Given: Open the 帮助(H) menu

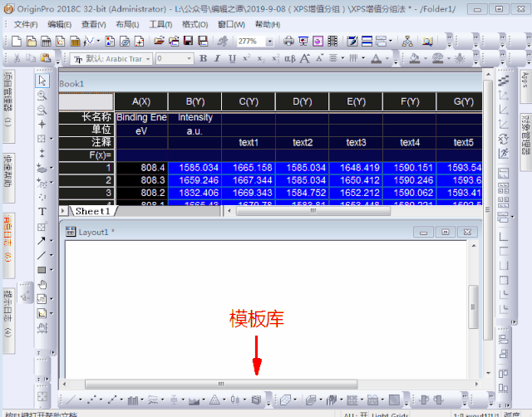Looking at the screenshot, I should coord(268,24).
